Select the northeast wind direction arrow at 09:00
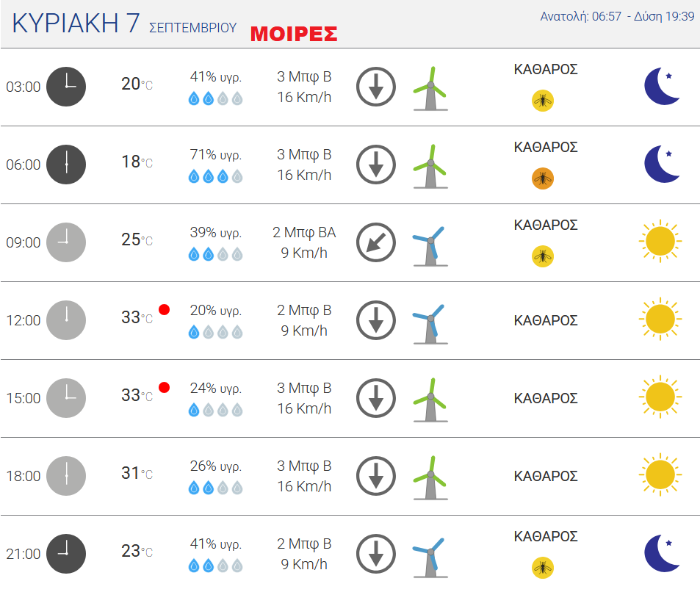 (376, 242)
